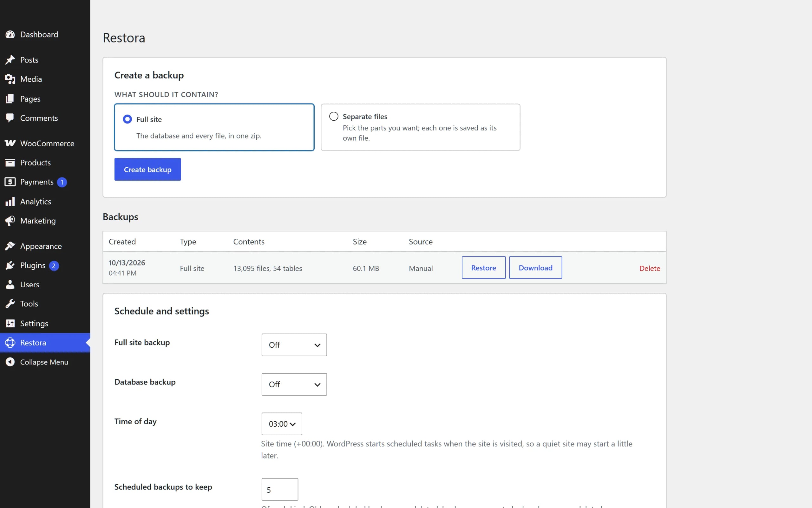This screenshot has height=508, width=812.
Task: Click the Collapse Menu arrow icon
Action: click(x=10, y=362)
